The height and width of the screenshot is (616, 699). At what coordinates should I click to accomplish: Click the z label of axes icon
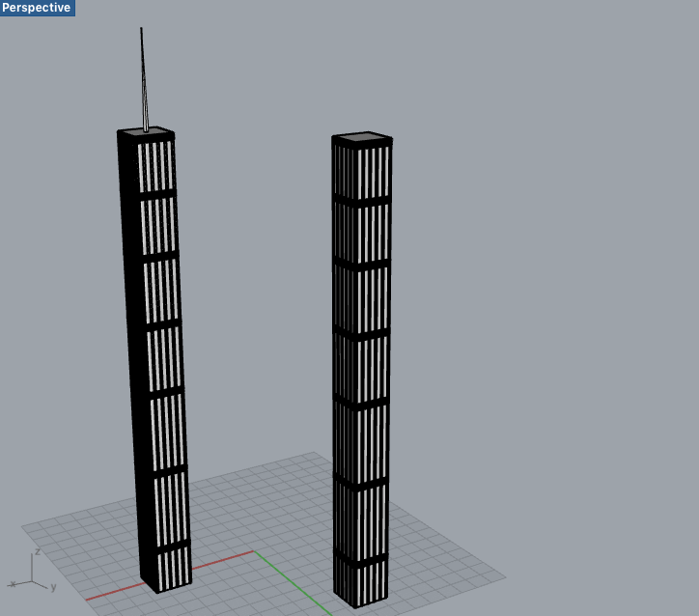(37, 551)
